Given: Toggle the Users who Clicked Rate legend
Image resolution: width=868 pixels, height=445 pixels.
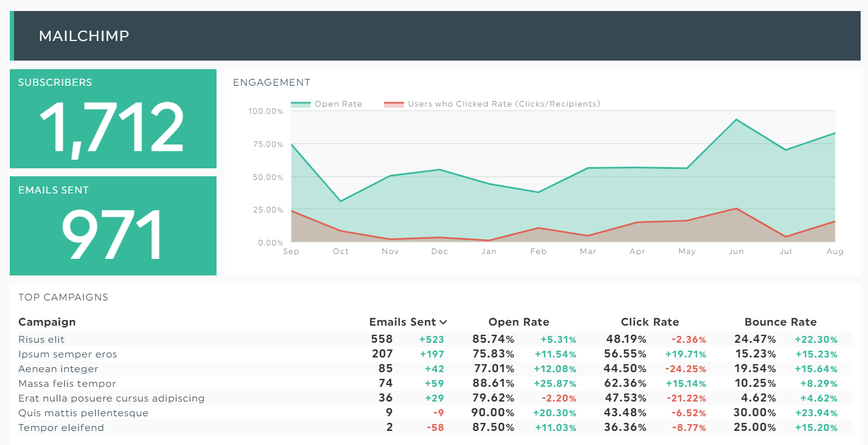Looking at the screenshot, I should point(492,104).
